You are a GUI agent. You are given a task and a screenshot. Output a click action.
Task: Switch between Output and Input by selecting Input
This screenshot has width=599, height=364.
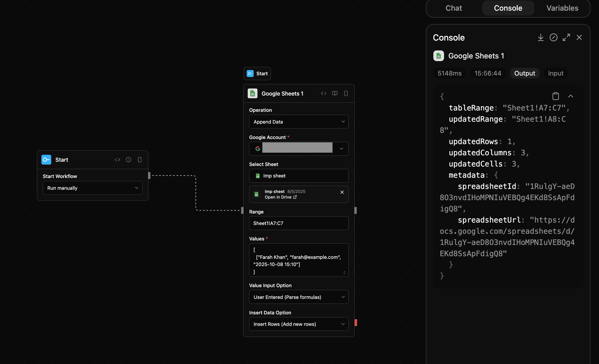coord(555,73)
